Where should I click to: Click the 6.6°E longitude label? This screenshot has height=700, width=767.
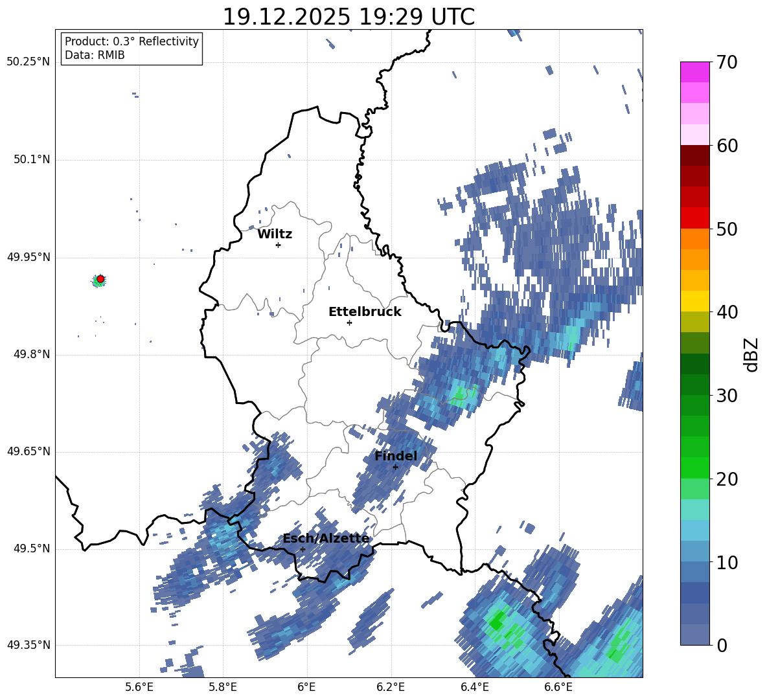point(558,688)
